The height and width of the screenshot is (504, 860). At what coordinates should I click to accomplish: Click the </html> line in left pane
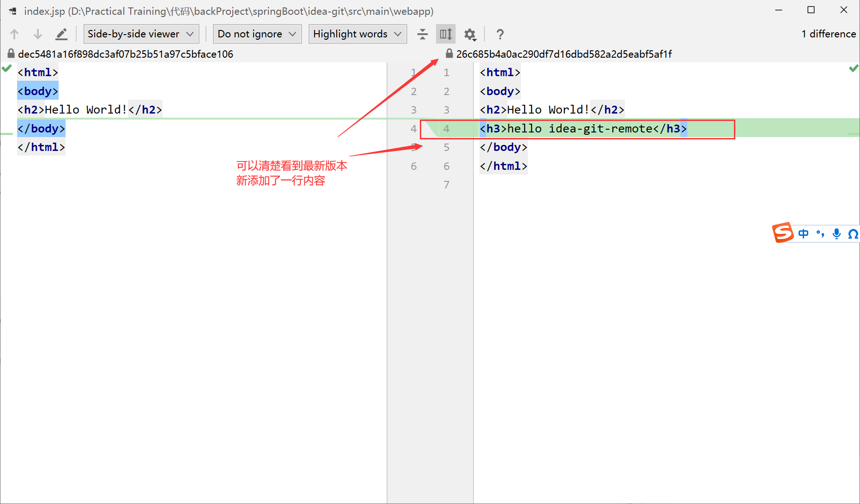tap(41, 147)
